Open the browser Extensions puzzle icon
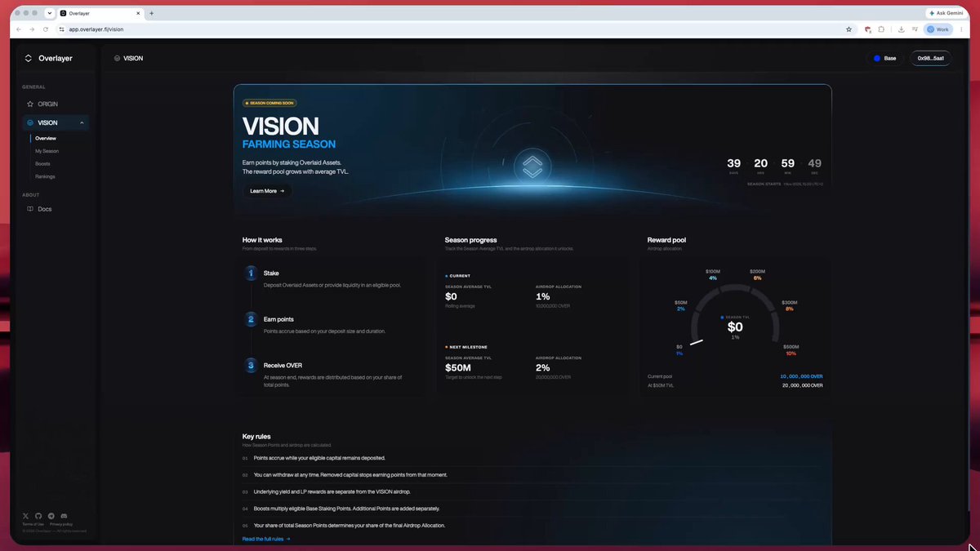 pos(881,29)
